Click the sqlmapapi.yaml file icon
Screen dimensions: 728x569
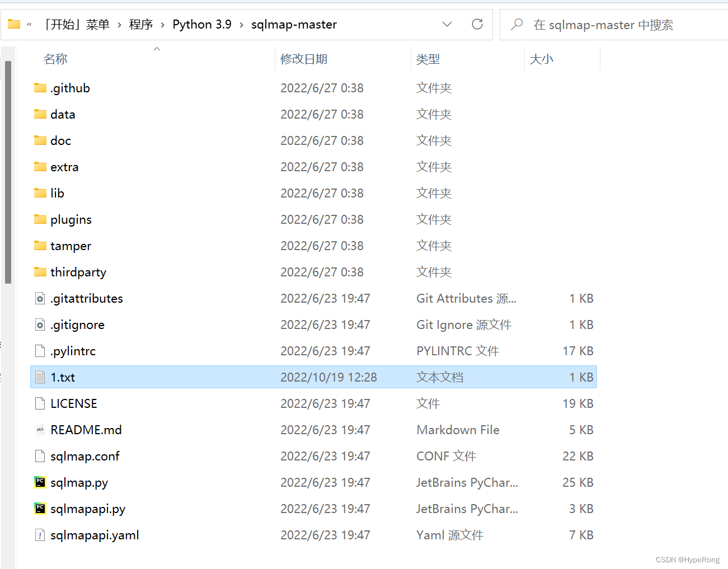(x=40, y=535)
